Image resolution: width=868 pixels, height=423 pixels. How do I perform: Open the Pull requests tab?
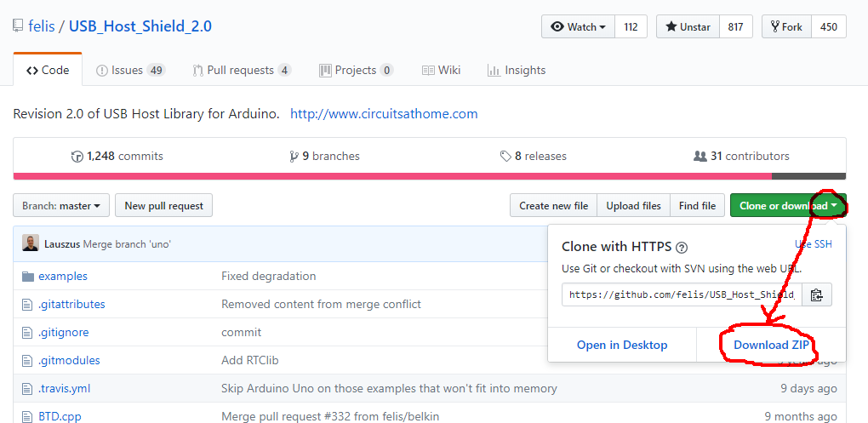(x=242, y=70)
